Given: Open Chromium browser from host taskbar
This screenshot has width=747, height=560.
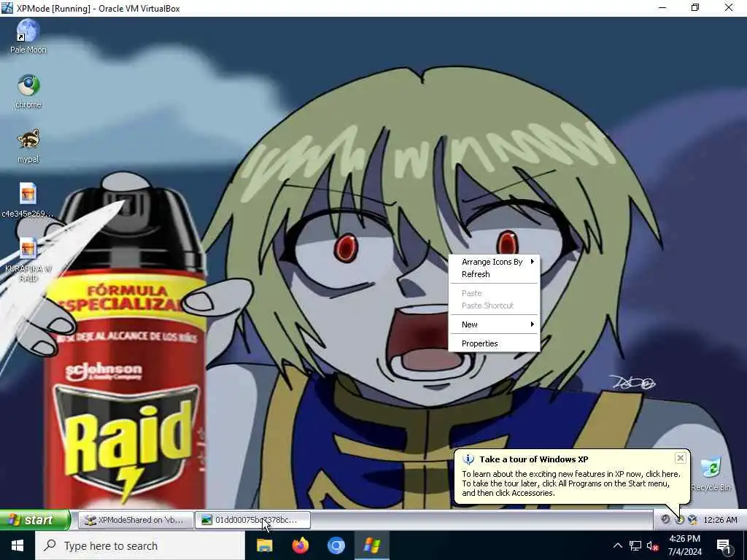Looking at the screenshot, I should tap(336, 545).
